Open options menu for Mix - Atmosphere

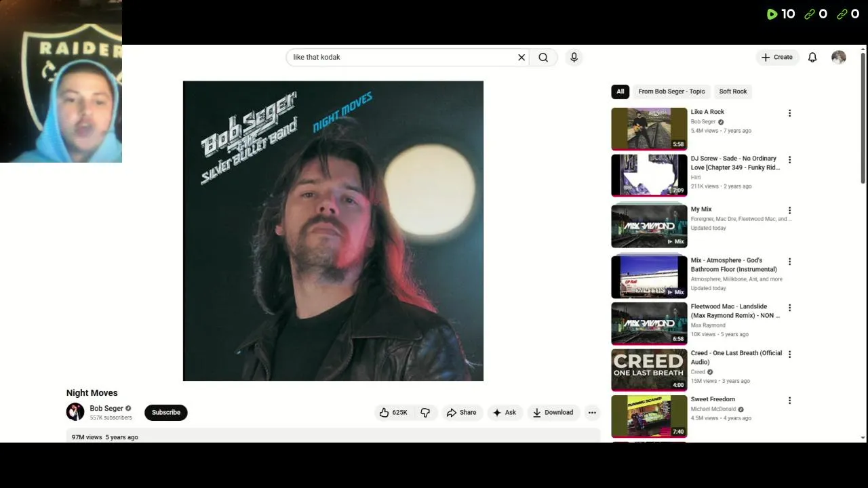pyautogui.click(x=789, y=262)
